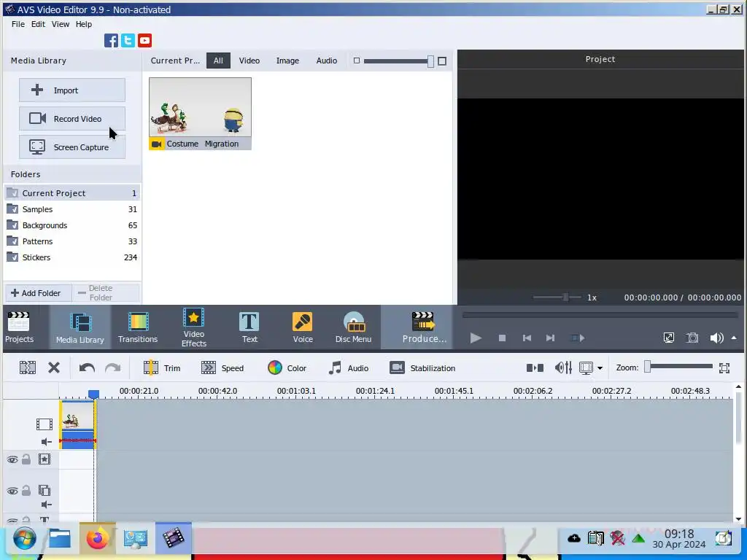Open the audio mixer icon
Screen dimensions: 747x560
pos(563,367)
